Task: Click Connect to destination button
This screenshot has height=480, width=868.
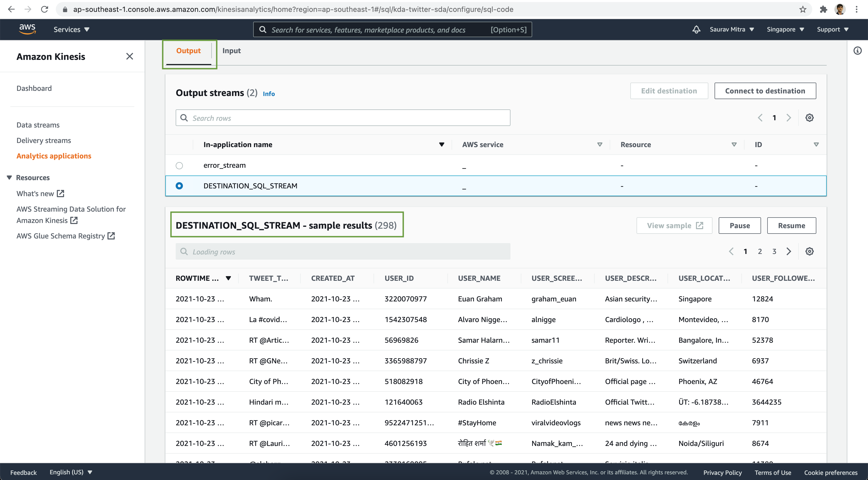Action: [765, 91]
